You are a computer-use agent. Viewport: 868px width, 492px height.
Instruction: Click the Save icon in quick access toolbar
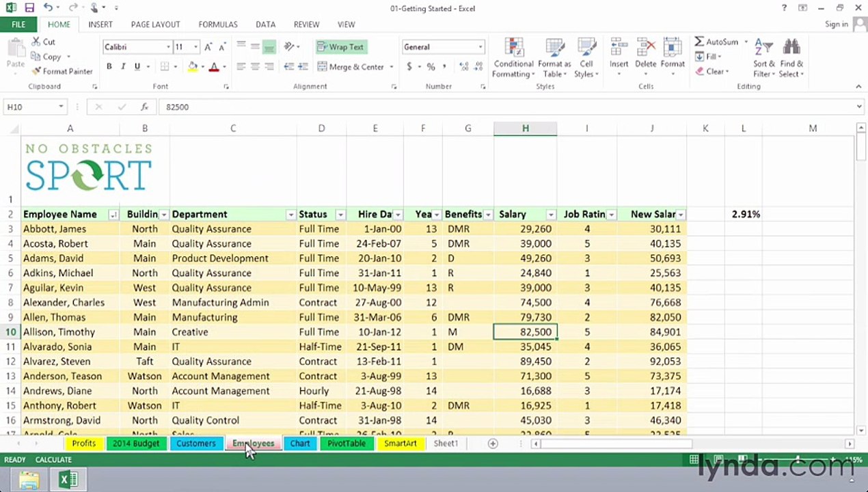29,8
